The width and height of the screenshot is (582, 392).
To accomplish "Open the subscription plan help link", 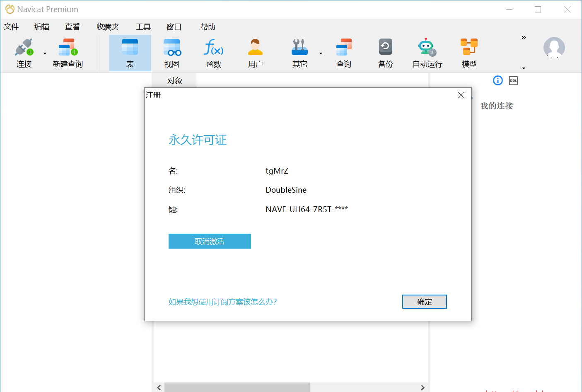I will [222, 302].
